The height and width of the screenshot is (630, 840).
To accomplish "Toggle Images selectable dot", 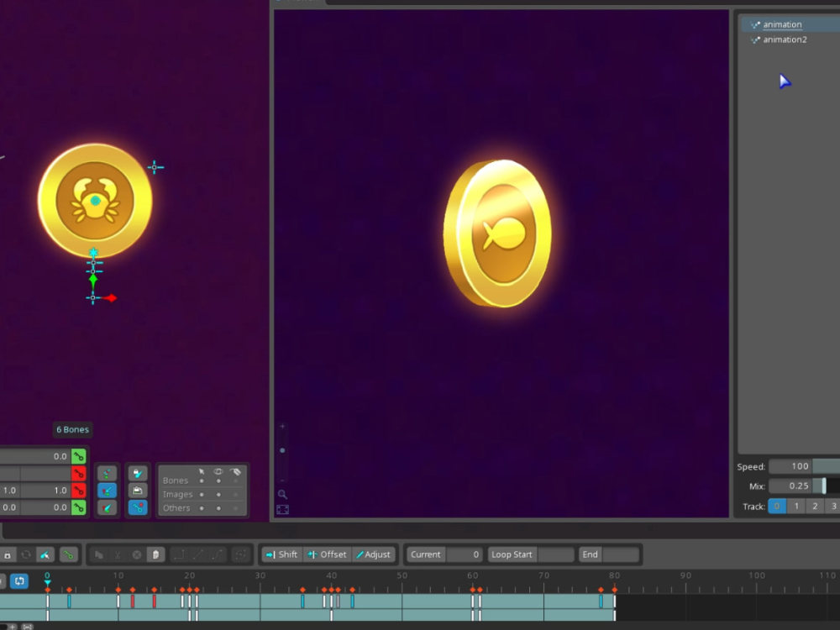I will point(202,495).
